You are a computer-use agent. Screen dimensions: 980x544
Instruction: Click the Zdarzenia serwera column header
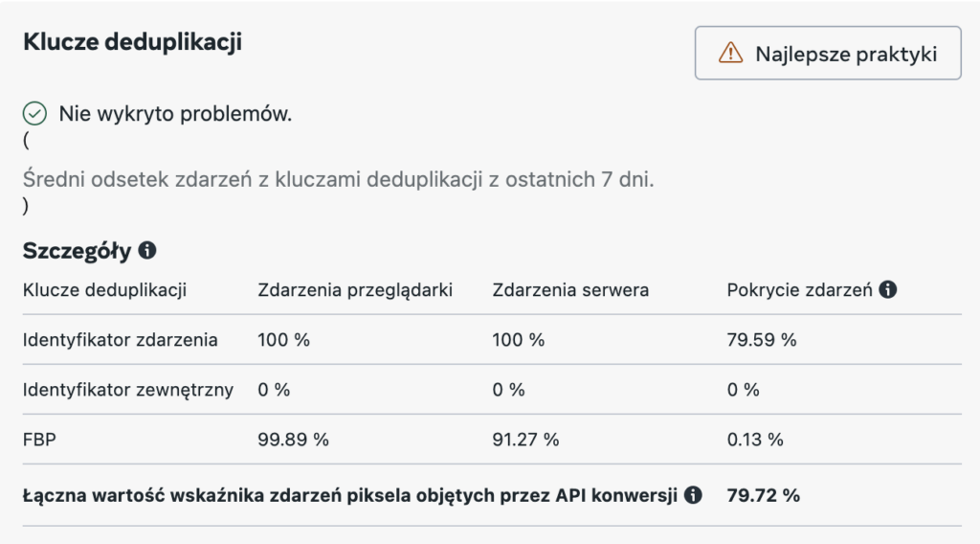(x=570, y=289)
